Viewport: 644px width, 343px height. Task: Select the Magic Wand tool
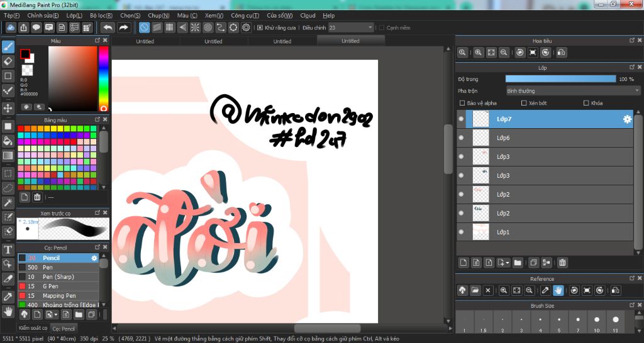click(8, 203)
